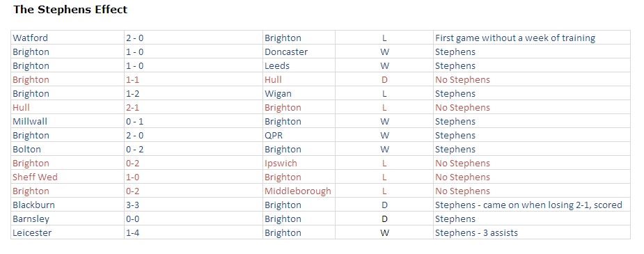Click the QPR cell
Image resolution: width=644 pixels, height=254 pixels.
[x=299, y=136]
